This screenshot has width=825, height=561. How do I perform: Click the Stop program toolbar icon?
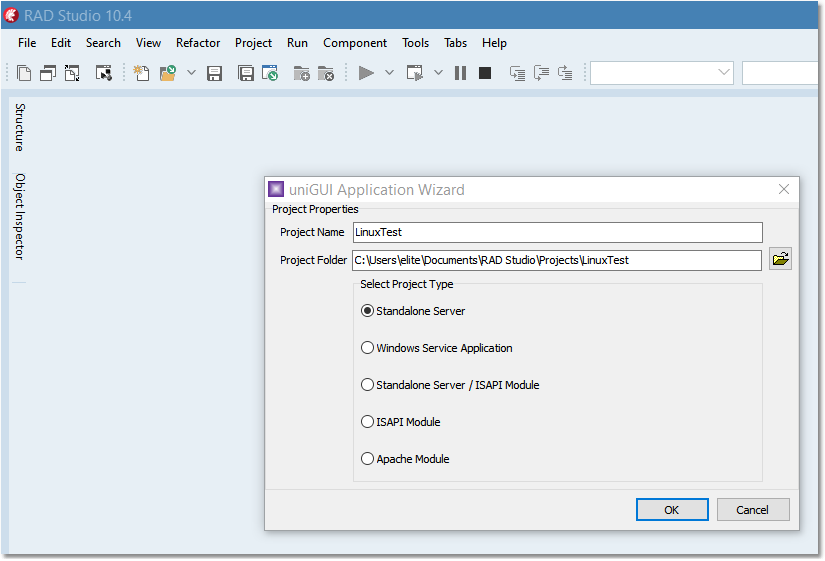[485, 73]
